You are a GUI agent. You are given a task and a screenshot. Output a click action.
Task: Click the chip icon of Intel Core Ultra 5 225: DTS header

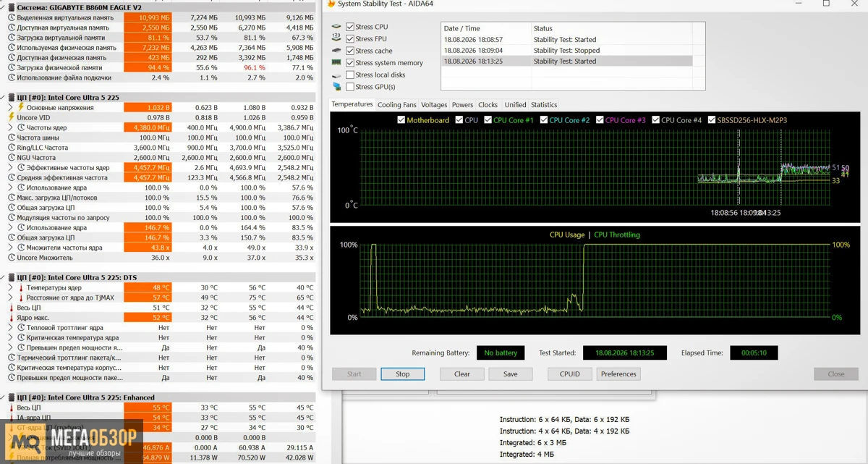pyautogui.click(x=10, y=277)
